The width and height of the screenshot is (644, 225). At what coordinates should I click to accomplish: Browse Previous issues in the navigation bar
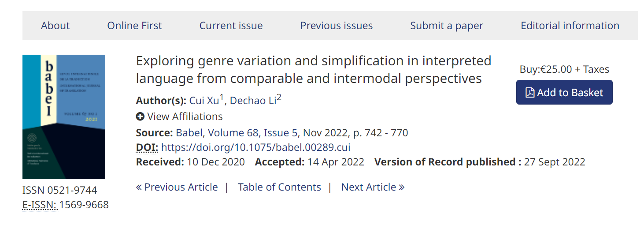336,26
